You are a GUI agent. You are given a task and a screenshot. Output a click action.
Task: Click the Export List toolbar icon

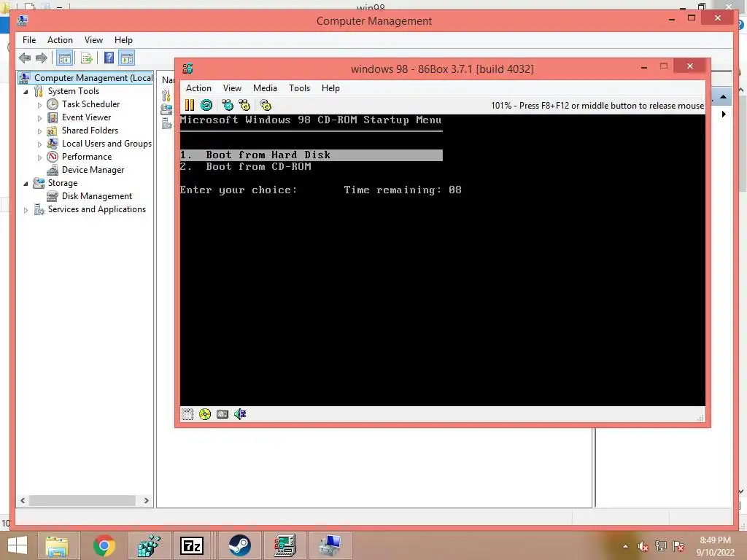[x=86, y=58]
